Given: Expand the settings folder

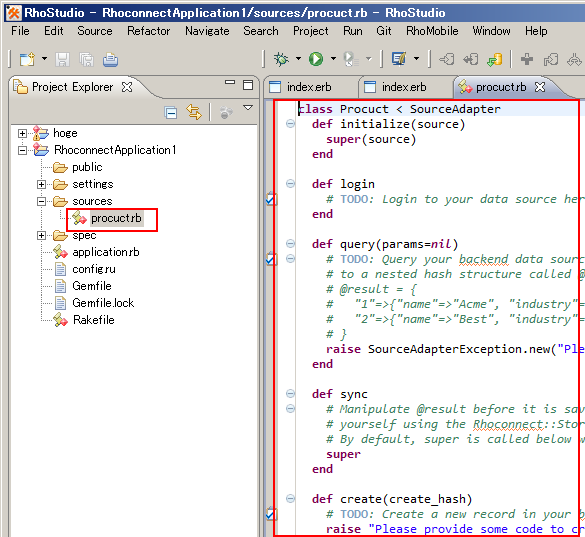Looking at the screenshot, I should coord(41,184).
